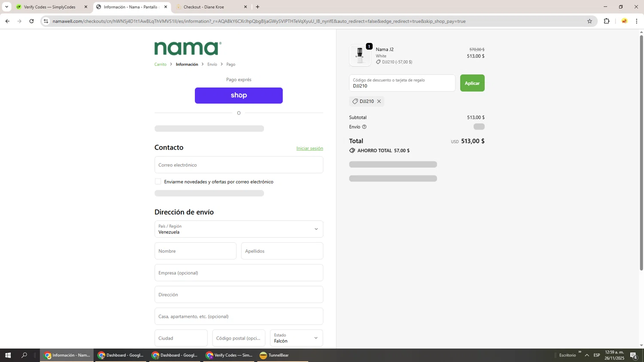This screenshot has height=362, width=644.
Task: Click the browser profile avatar icon
Action: 624,21
